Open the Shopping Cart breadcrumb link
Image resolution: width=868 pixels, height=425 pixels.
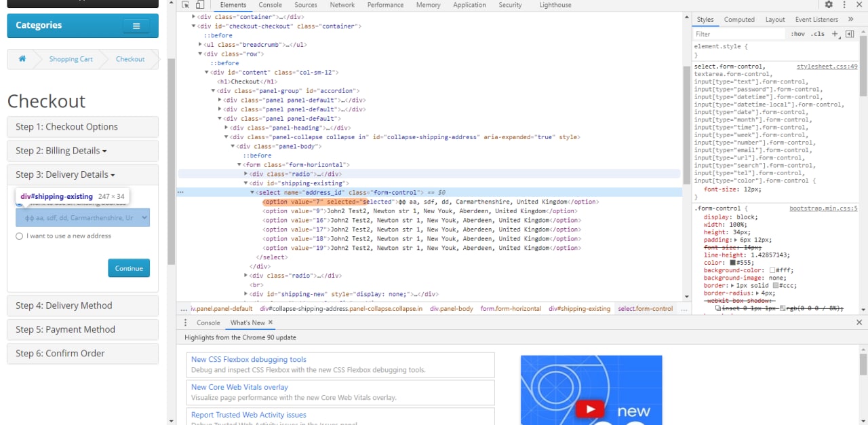[x=71, y=59]
